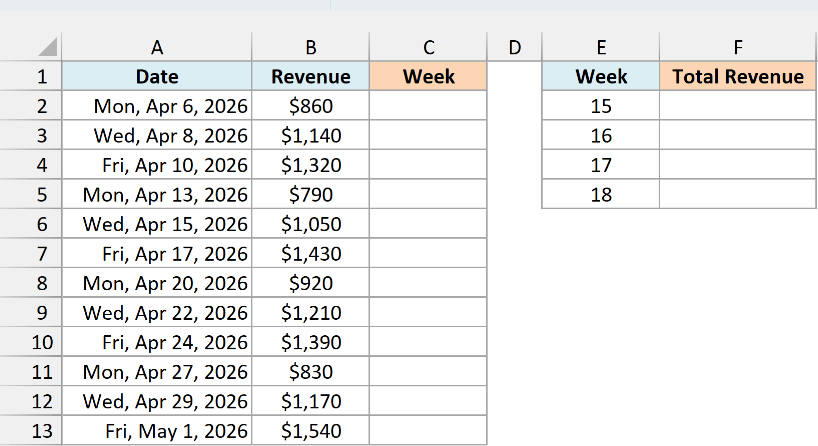
Task: Select the week 17 cell
Action: [601, 165]
